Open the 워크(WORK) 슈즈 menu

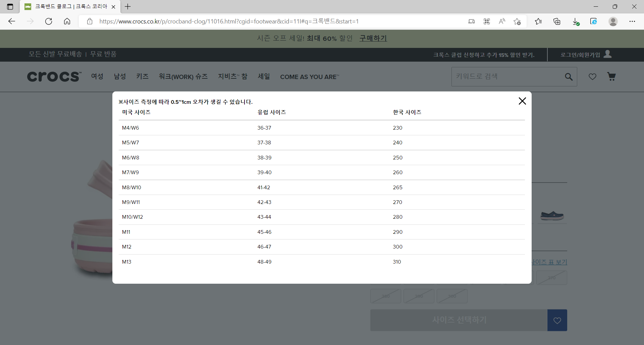point(183,77)
